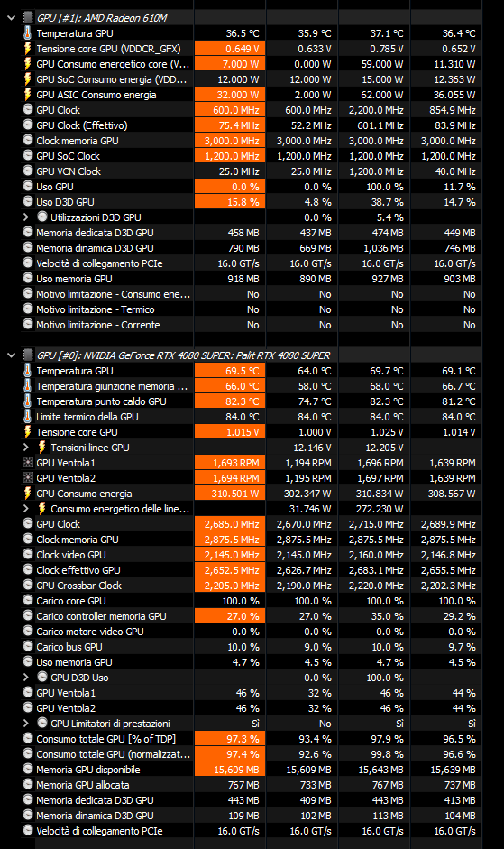Click lightning icon of GPU SoC Consumo energia
This screenshot has height=849, width=504.
pyautogui.click(x=28, y=79)
